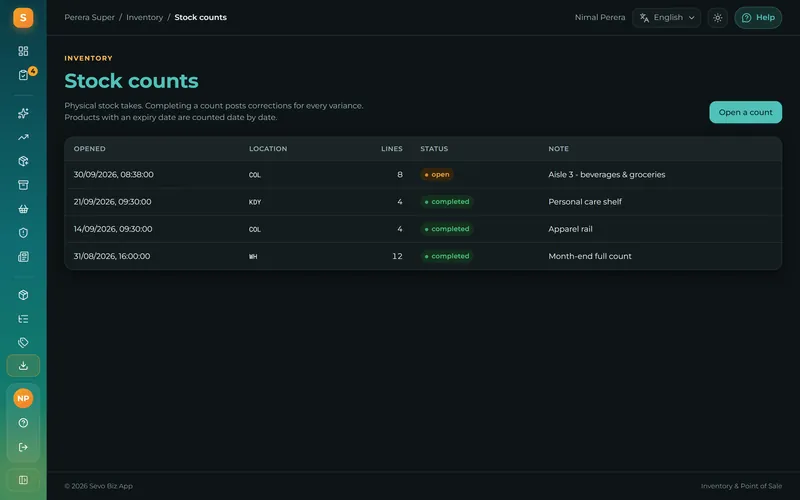
Task: Click the Opened column header
Action: click(89, 149)
